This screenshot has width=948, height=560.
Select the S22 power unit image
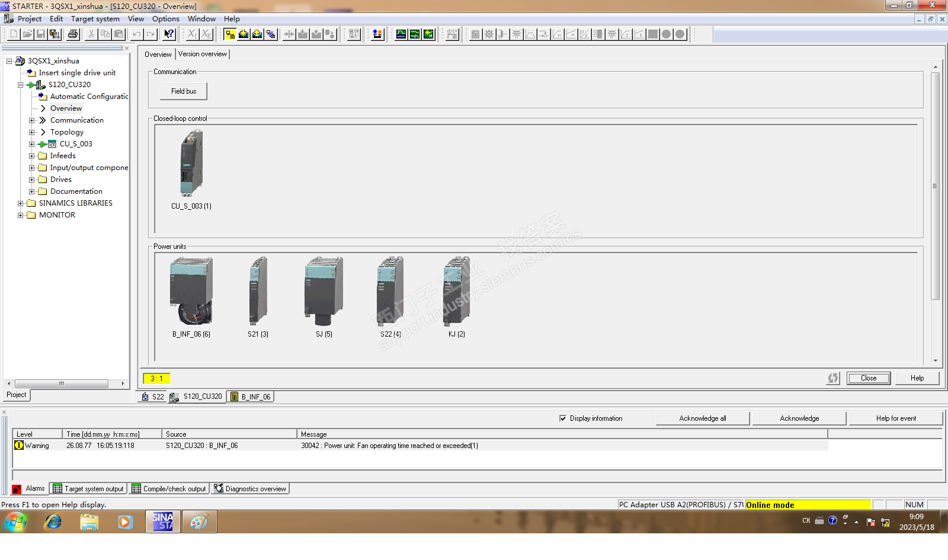(390, 290)
